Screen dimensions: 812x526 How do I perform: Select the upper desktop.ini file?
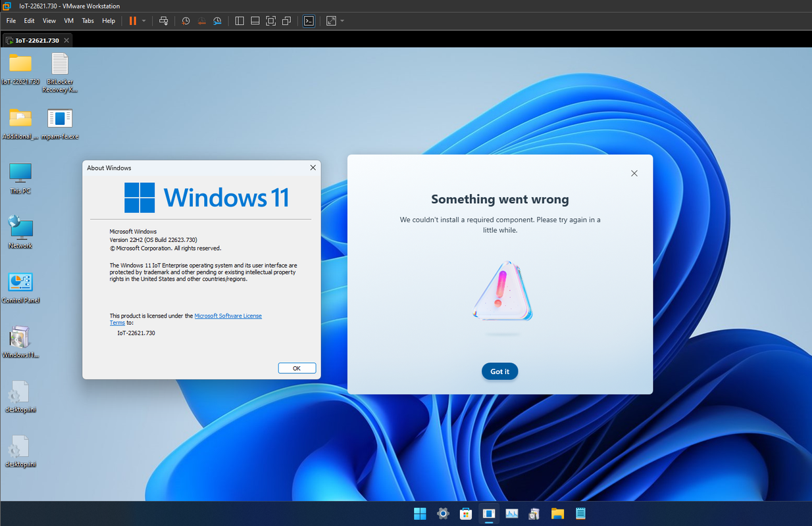pyautogui.click(x=20, y=396)
